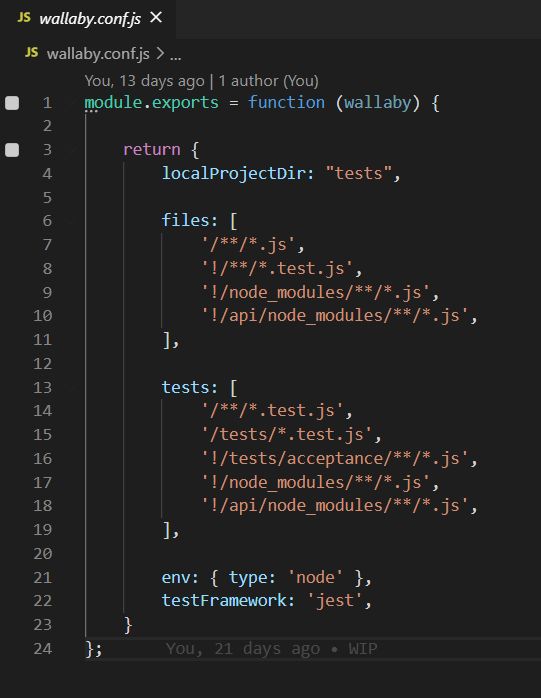This screenshot has width=541, height=698.
Task: Open wallaby.conf.js breadcrumb item
Action: coord(98,54)
